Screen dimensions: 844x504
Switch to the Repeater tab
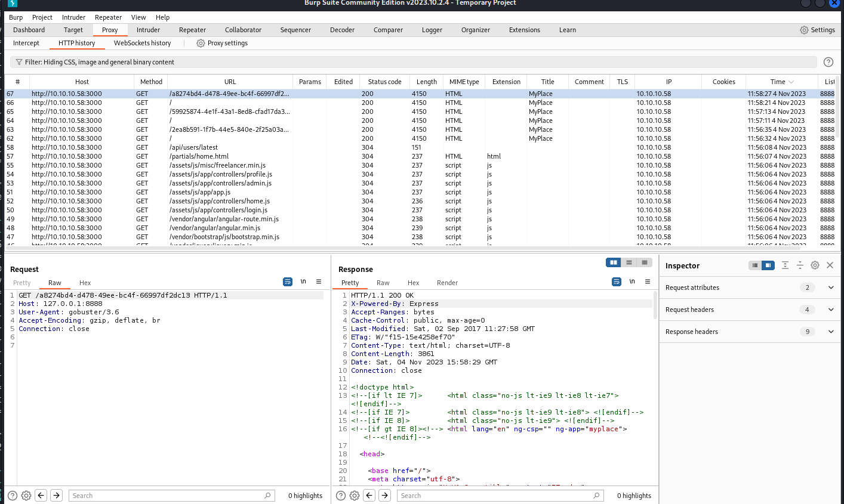[192, 30]
